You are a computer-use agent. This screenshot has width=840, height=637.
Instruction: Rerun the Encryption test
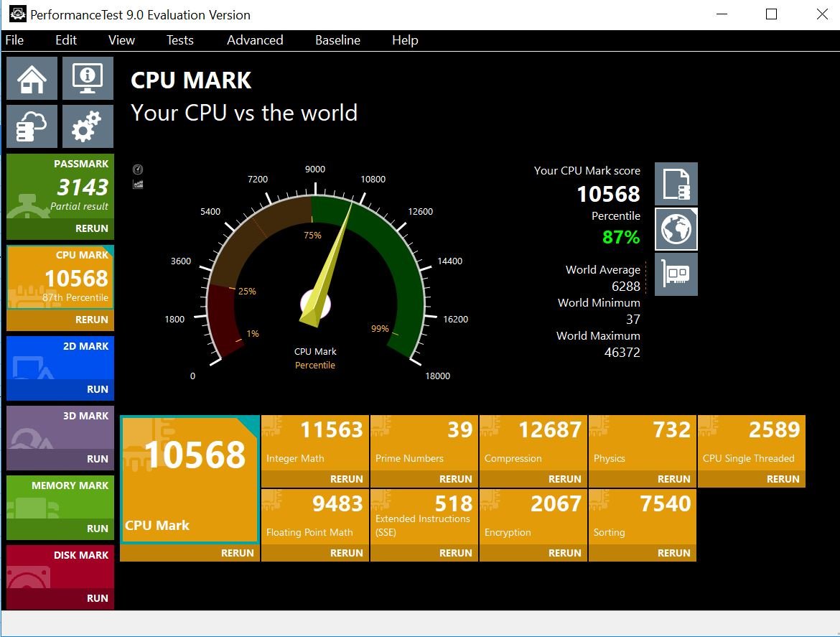point(533,553)
